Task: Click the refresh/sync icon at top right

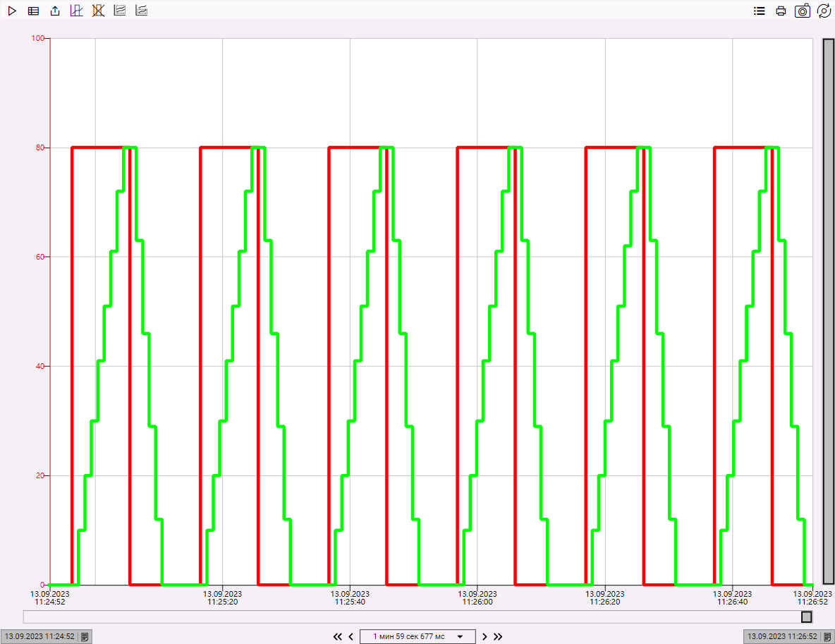Action: [824, 11]
